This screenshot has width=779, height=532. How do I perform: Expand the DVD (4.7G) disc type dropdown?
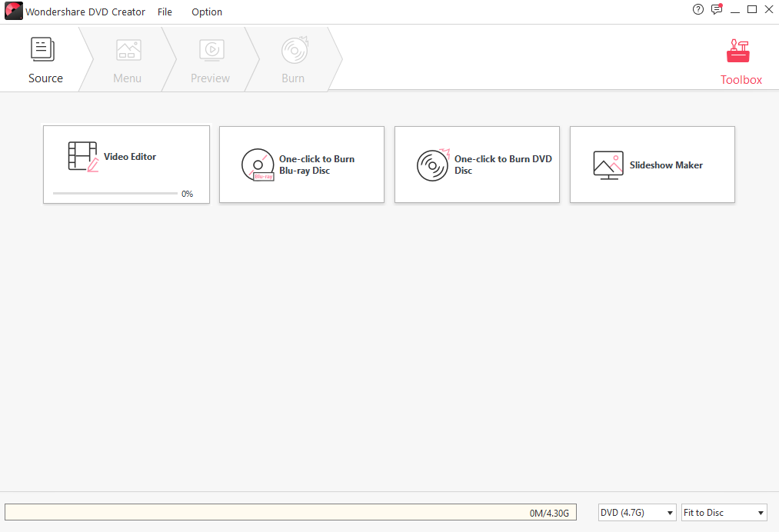[637, 513]
